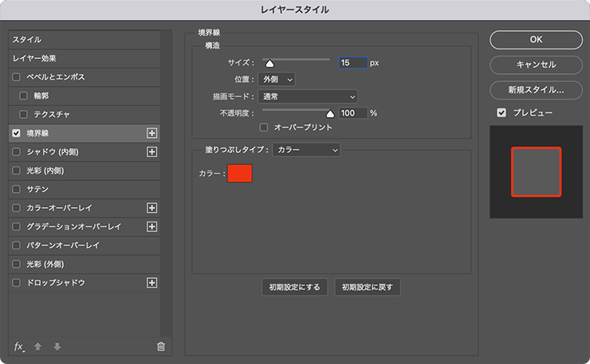Enable the 光彩 (内側) checkbox

point(16,170)
